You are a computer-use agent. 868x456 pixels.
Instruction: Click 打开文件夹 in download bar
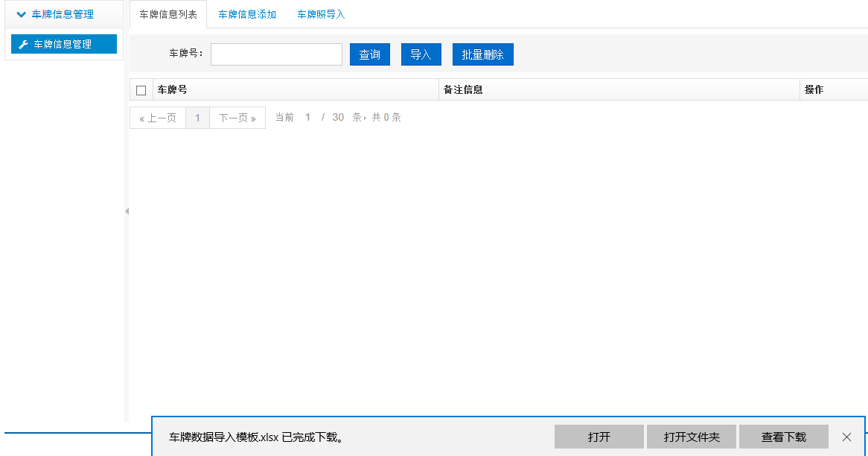[x=692, y=437]
